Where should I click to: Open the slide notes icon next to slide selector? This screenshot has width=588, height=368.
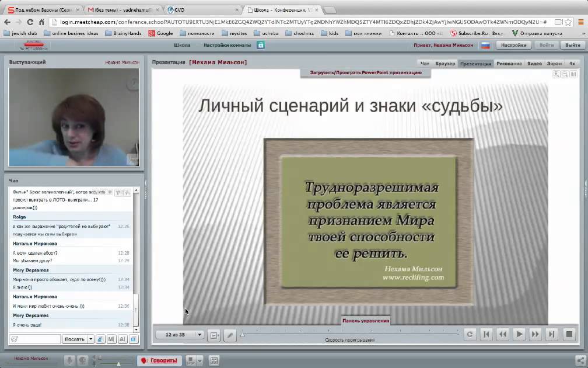214,335
